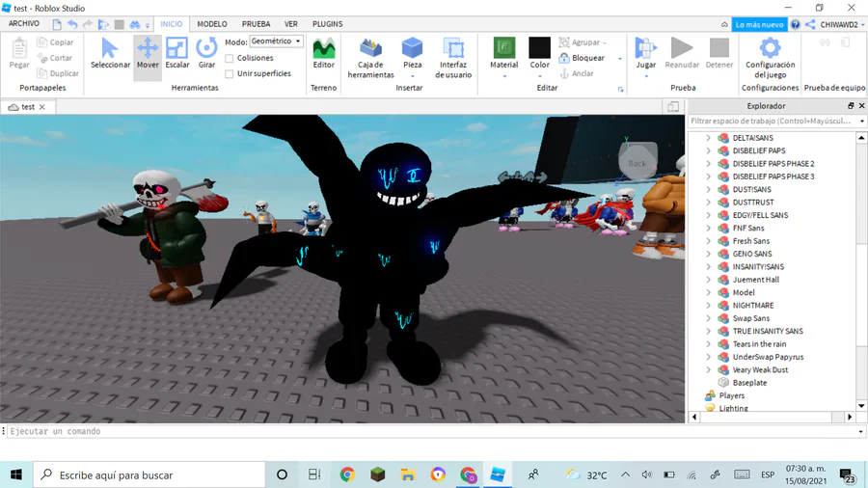Open File Explorer from taskbar

407,474
